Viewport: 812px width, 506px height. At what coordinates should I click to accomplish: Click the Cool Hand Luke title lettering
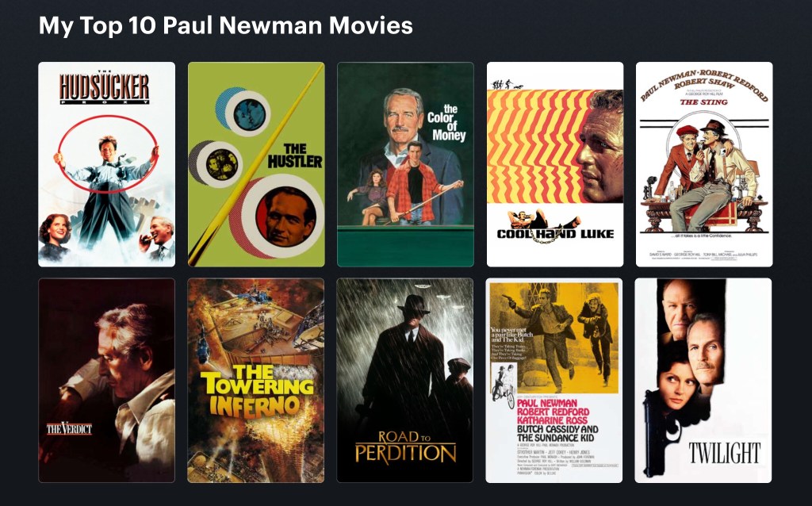[555, 234]
